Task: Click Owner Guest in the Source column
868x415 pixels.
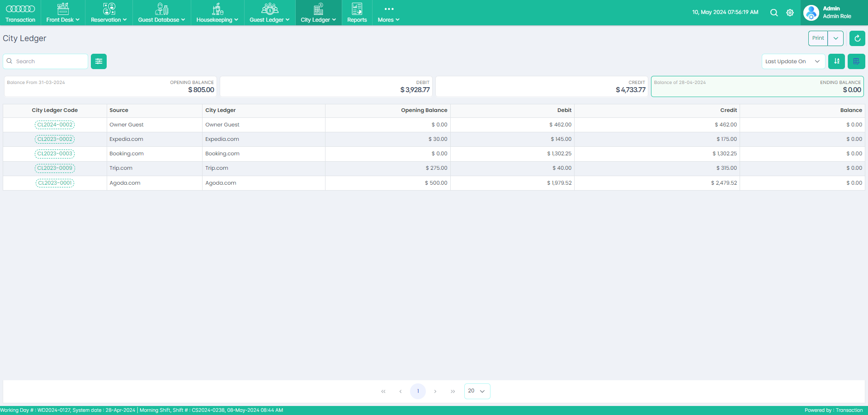Action: 127,125
